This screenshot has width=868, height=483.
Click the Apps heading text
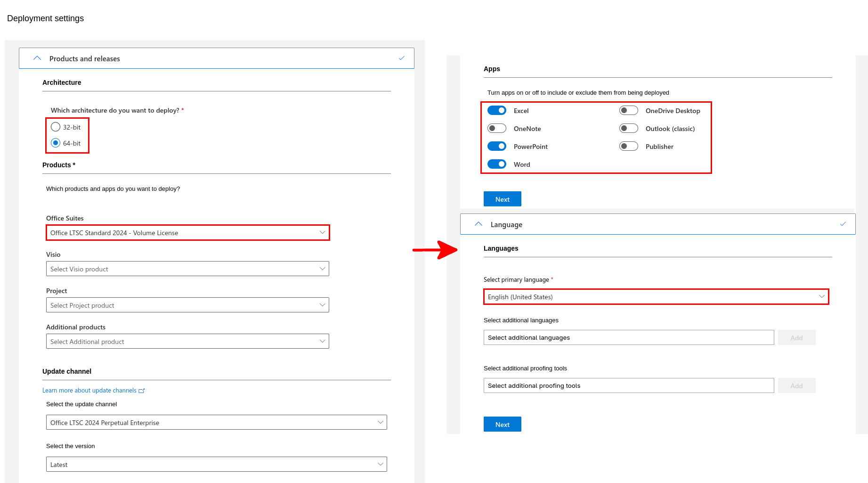tap(492, 69)
